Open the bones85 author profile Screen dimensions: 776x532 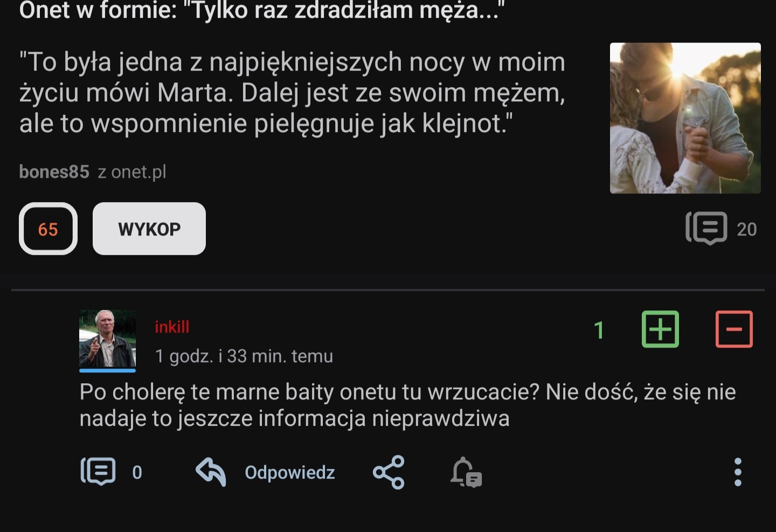tap(54, 172)
